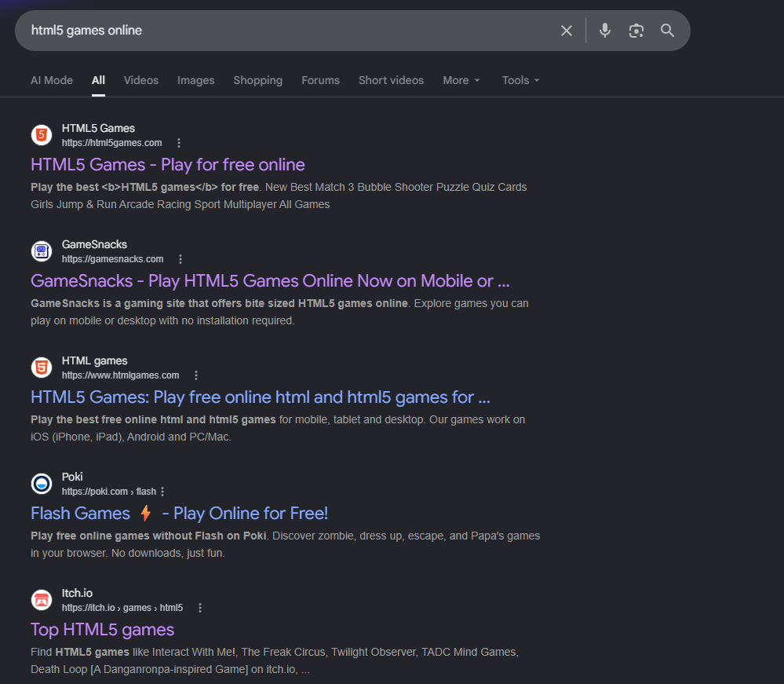Open three-dot menu for itch.io result

tap(200, 608)
